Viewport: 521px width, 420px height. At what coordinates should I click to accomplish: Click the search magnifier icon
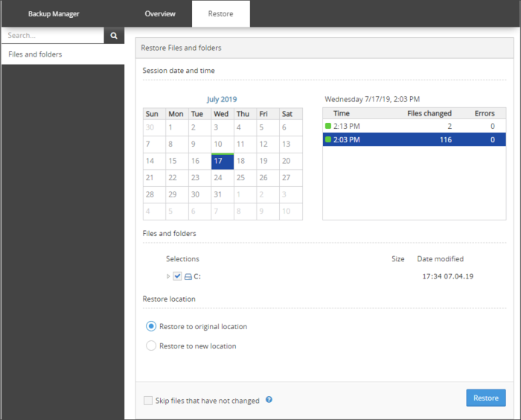click(114, 35)
